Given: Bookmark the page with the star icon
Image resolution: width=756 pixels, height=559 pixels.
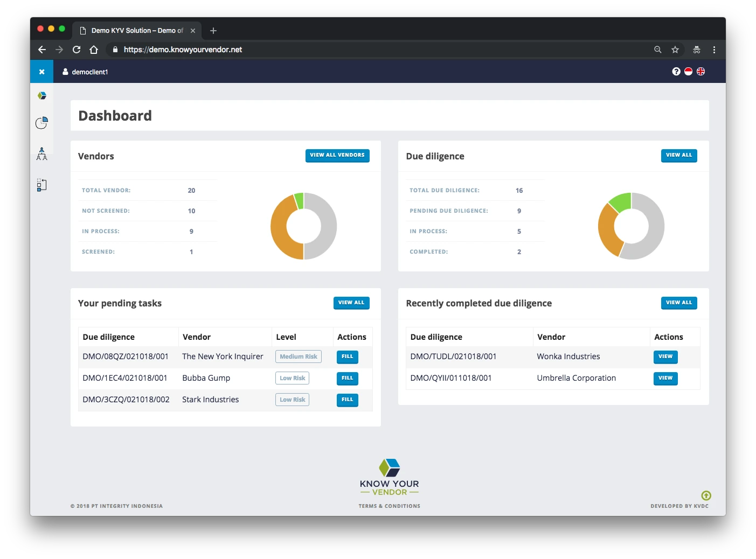Looking at the screenshot, I should (675, 49).
